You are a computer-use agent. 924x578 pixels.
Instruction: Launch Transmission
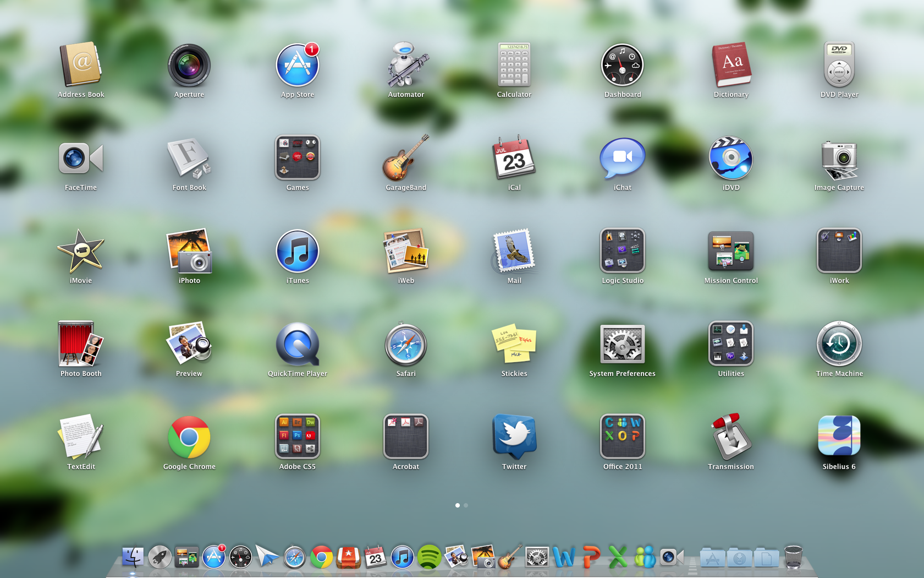click(x=731, y=437)
